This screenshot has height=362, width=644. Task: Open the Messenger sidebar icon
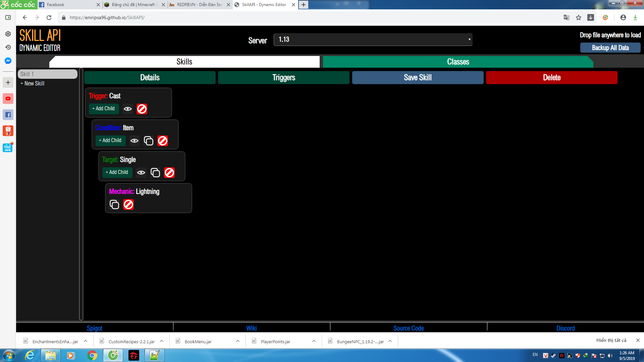click(x=8, y=61)
